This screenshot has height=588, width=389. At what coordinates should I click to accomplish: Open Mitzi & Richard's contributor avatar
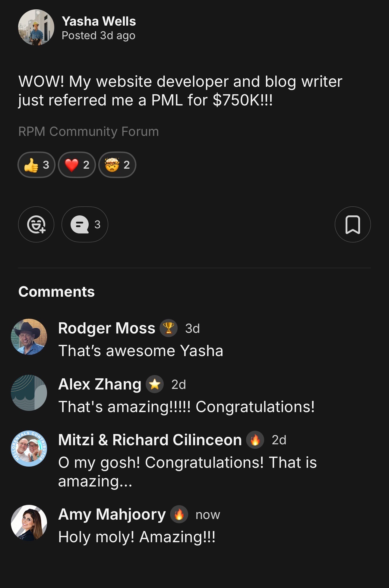click(x=29, y=449)
